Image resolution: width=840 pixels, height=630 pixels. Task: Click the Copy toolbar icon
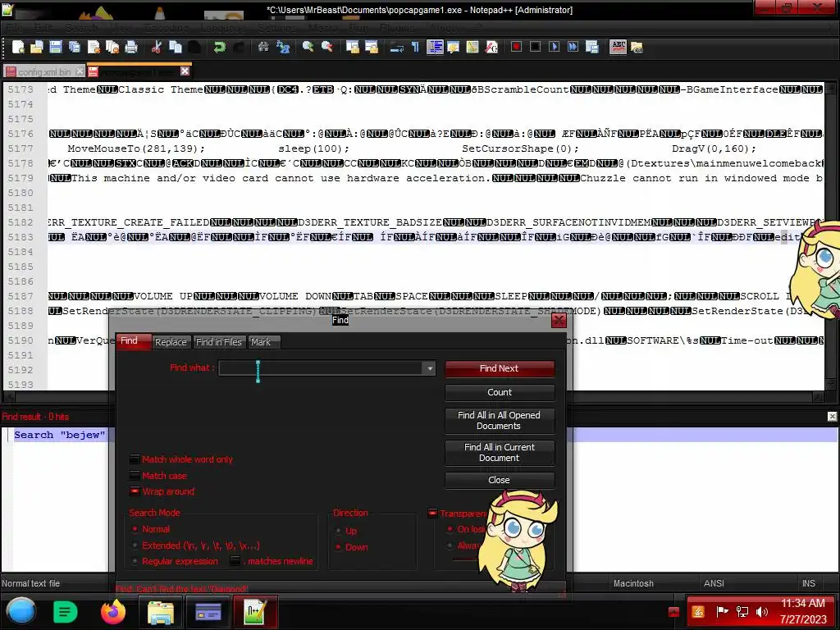click(x=176, y=47)
